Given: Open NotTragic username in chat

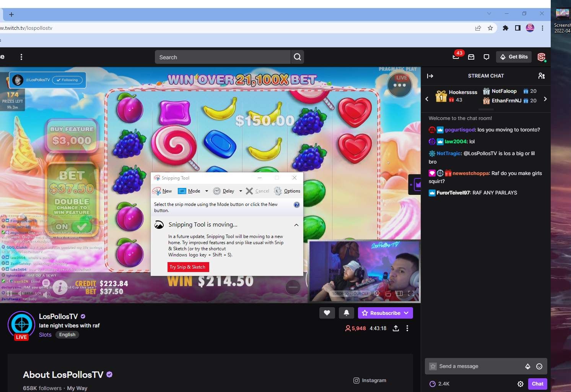Looking at the screenshot, I should (449, 154).
